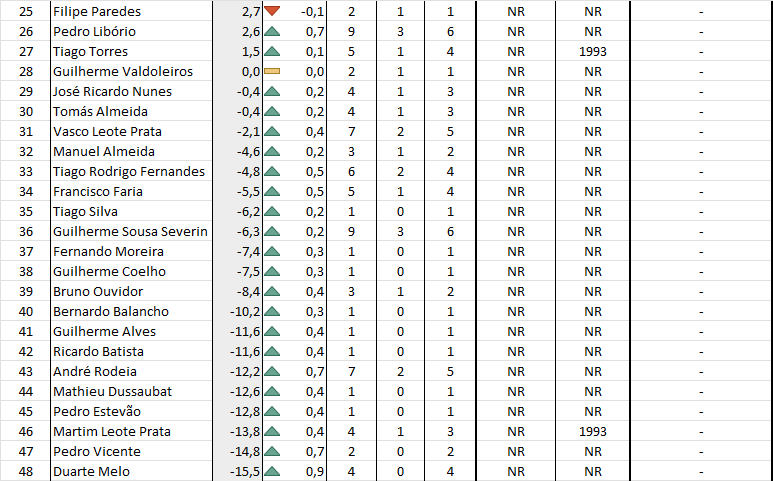Select the -5,5 rating for Francisco Faria
Screen dimensions: 773x481
coord(248,192)
